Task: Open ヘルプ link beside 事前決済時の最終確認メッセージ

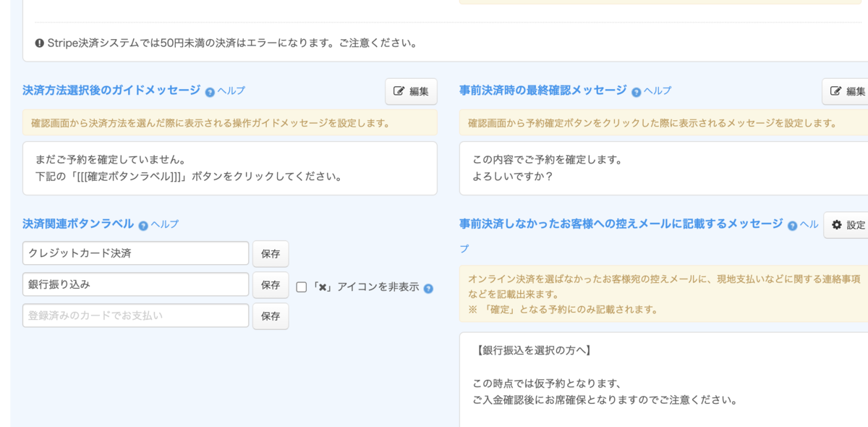Action: 658,91
